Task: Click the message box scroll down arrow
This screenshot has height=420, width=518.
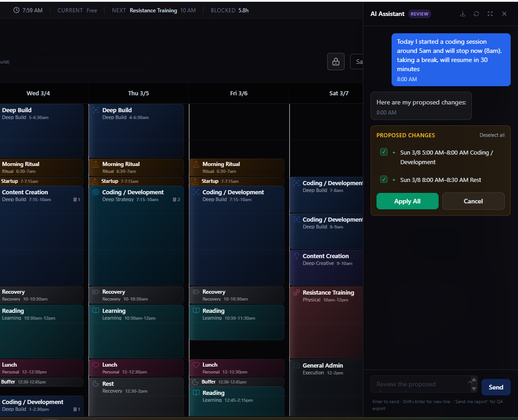Action: coord(474,389)
